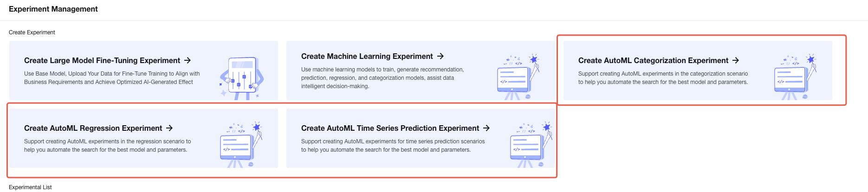
Task: Click arrow after Time Series Prediction Experiment
Action: pos(486,128)
